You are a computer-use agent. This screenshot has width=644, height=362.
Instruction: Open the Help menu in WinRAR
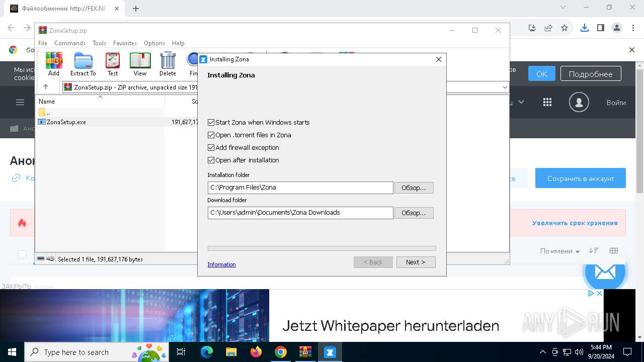pyautogui.click(x=178, y=43)
